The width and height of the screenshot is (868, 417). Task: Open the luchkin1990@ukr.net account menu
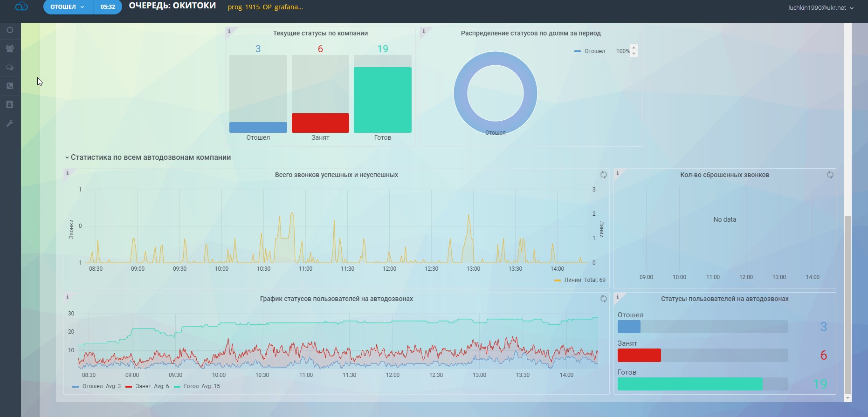(820, 8)
